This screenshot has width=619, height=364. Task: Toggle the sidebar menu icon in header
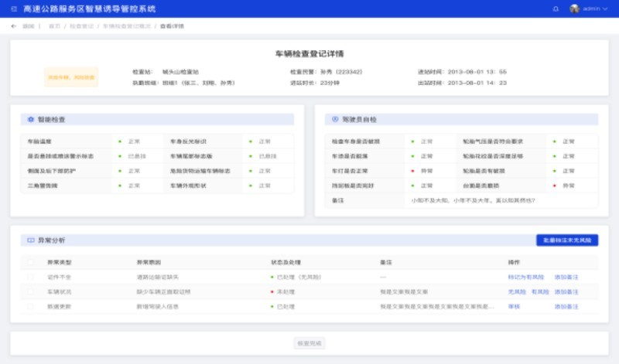click(13, 9)
